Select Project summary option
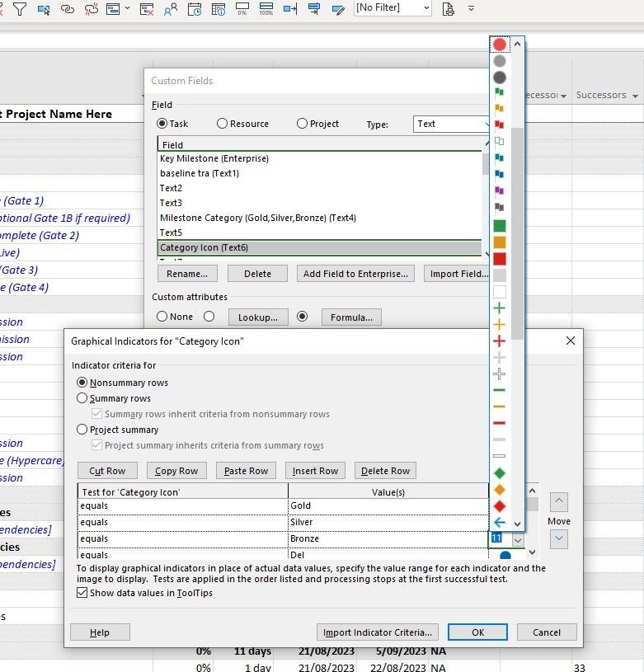 (x=82, y=430)
